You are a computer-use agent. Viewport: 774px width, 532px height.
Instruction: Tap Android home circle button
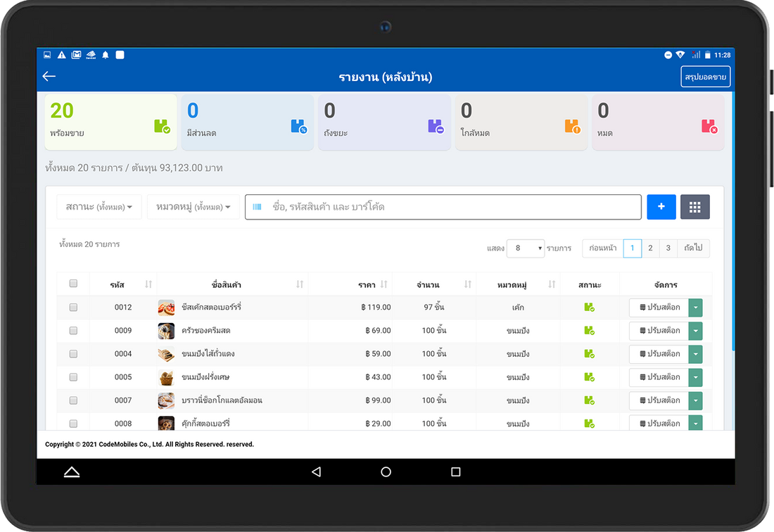coord(386,472)
